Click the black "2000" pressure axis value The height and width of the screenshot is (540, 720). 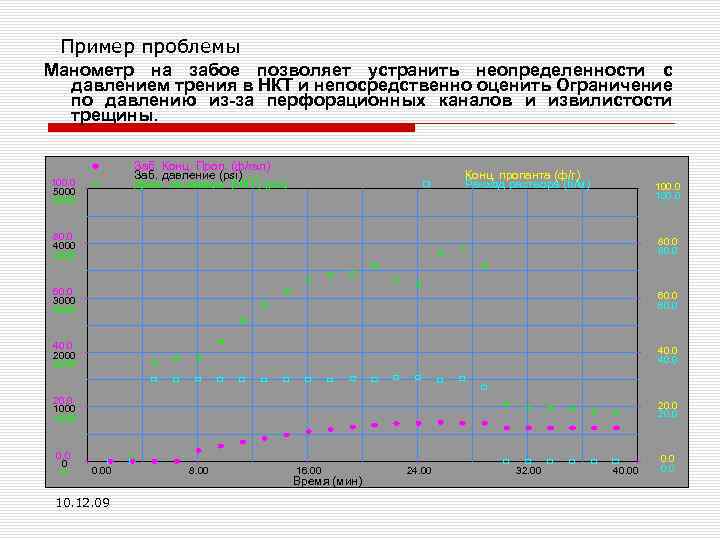pos(64,355)
